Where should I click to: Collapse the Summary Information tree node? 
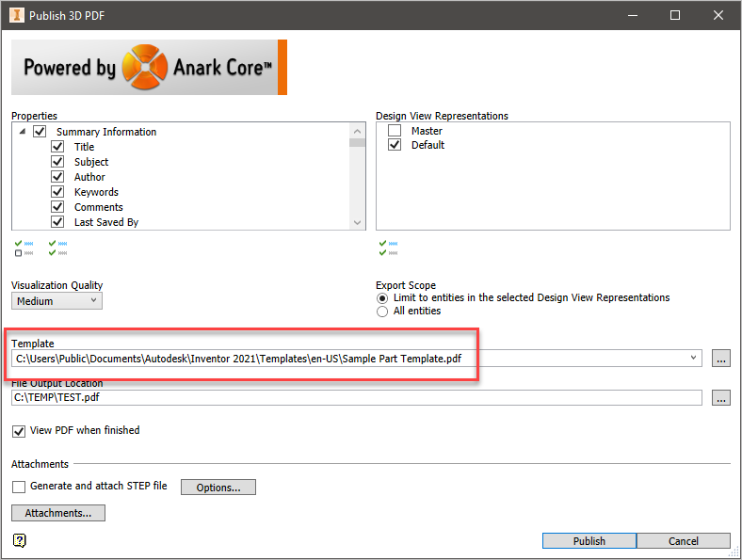tap(23, 132)
